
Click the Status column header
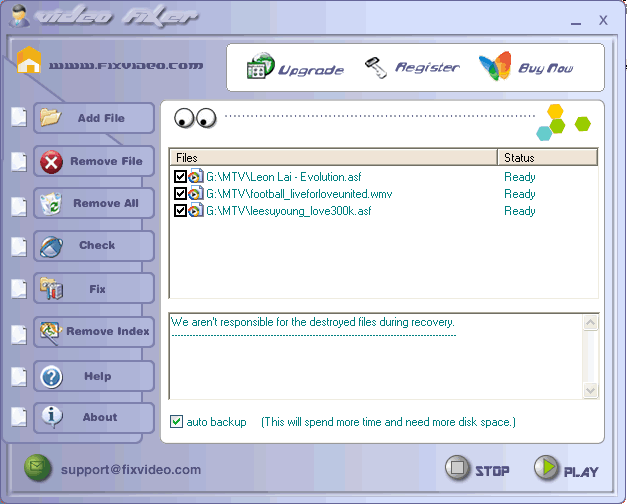[547, 157]
